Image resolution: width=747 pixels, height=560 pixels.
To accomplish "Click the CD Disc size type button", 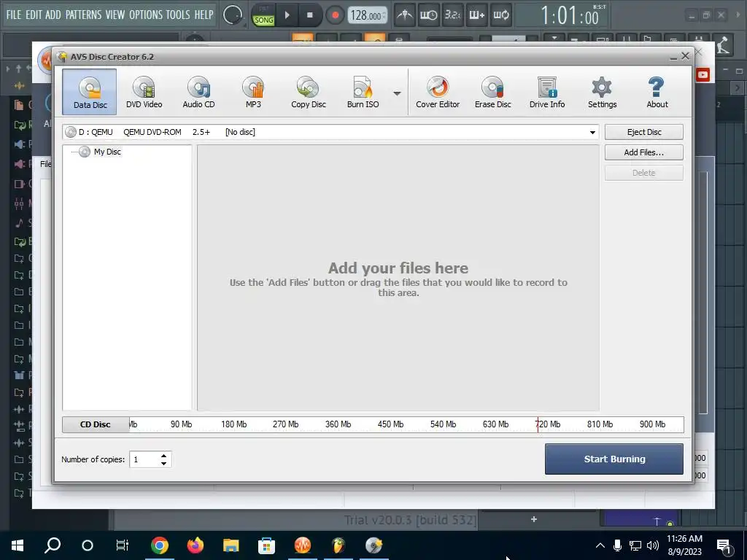I will click(96, 424).
